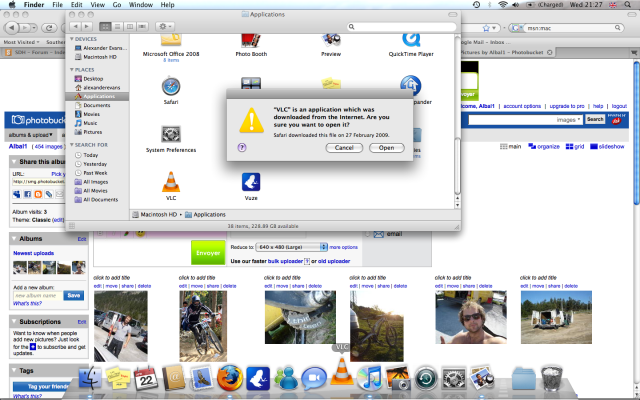Show the Yesterday saved search

point(97,164)
